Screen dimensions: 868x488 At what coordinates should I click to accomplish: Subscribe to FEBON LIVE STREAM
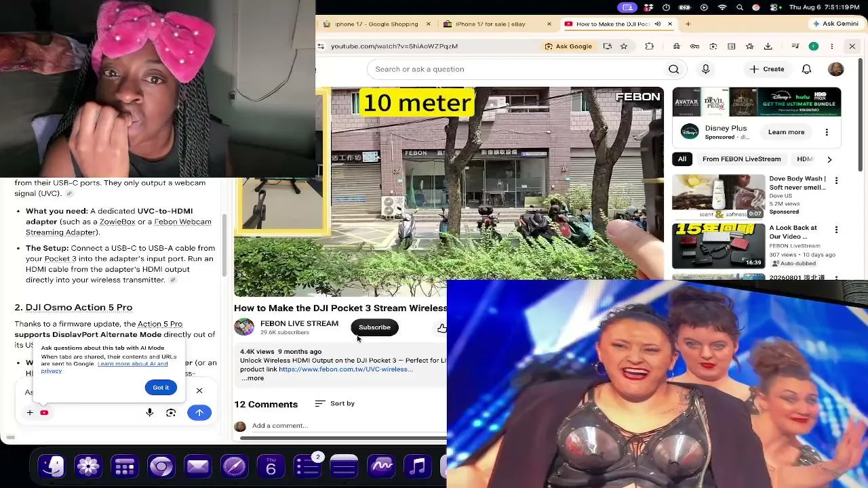[x=374, y=327]
